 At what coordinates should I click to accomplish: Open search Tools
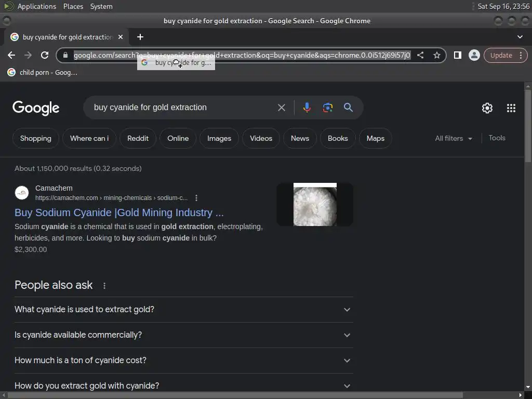pos(497,138)
